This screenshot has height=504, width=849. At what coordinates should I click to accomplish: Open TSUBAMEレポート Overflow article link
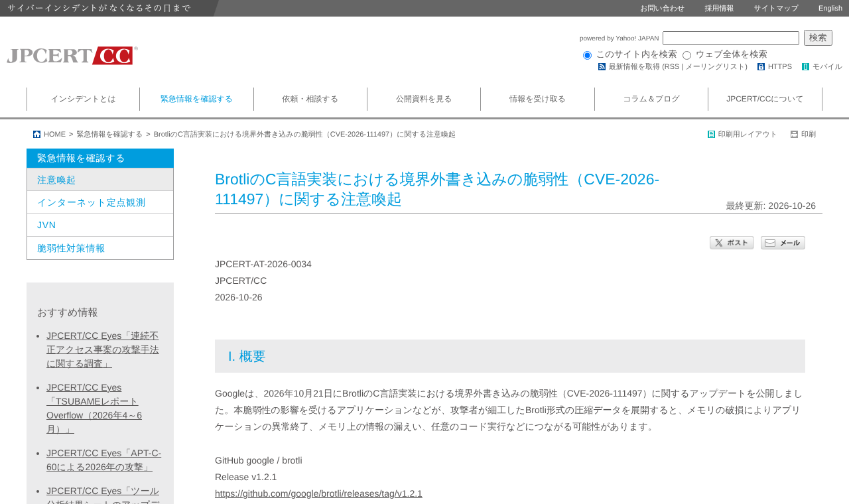click(x=94, y=409)
